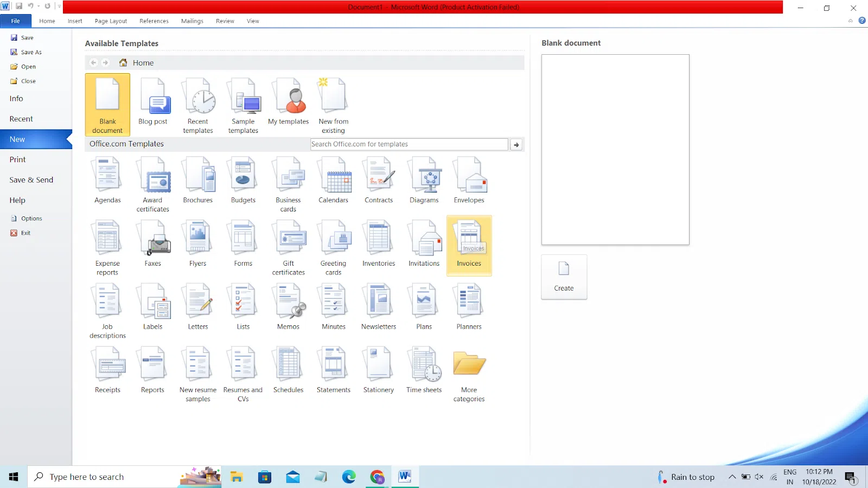Image resolution: width=868 pixels, height=488 pixels.
Task: Open the Brochures template category
Action: tap(198, 180)
